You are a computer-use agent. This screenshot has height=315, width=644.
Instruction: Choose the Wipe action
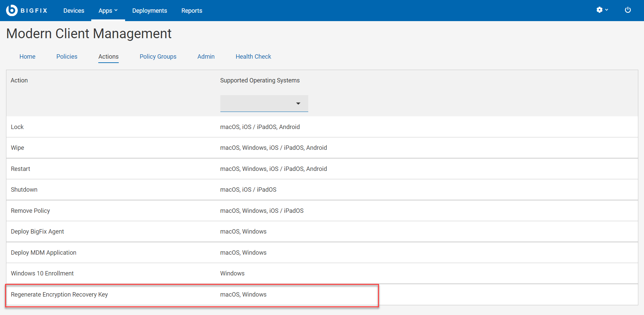click(x=17, y=148)
